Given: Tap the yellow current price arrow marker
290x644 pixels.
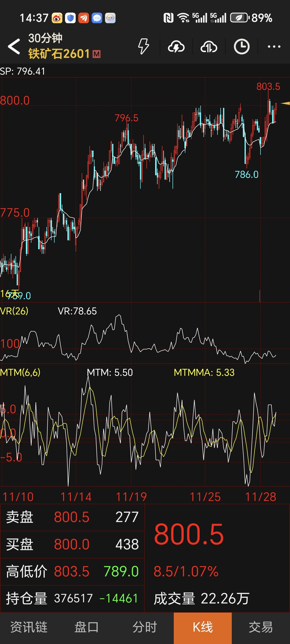Looking at the screenshot, I should (285, 103).
